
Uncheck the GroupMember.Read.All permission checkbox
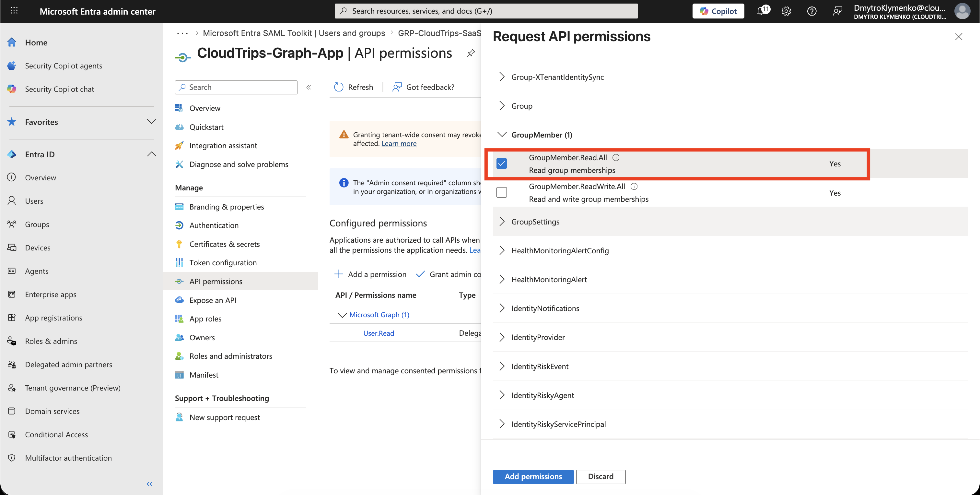point(501,163)
